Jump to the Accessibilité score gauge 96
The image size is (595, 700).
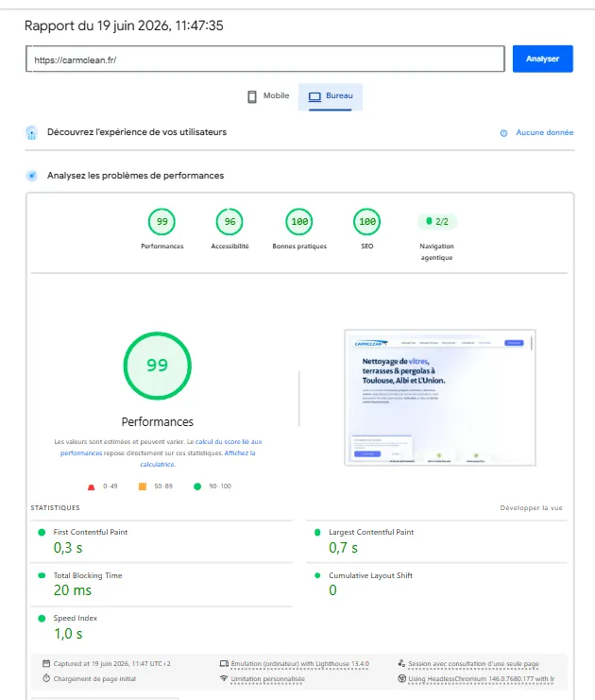click(x=229, y=221)
